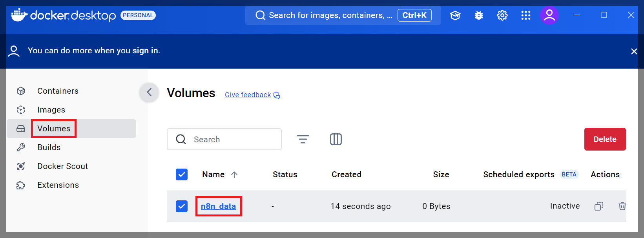Click the Images icon in sidebar
The width and height of the screenshot is (644, 238).
[21, 110]
